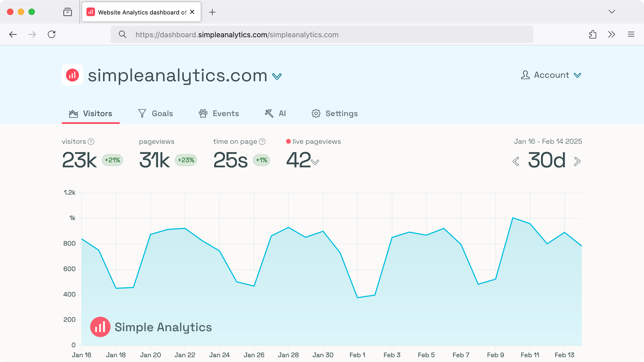644x362 pixels.
Task: Open the visitors help question mark
Action: (x=91, y=141)
